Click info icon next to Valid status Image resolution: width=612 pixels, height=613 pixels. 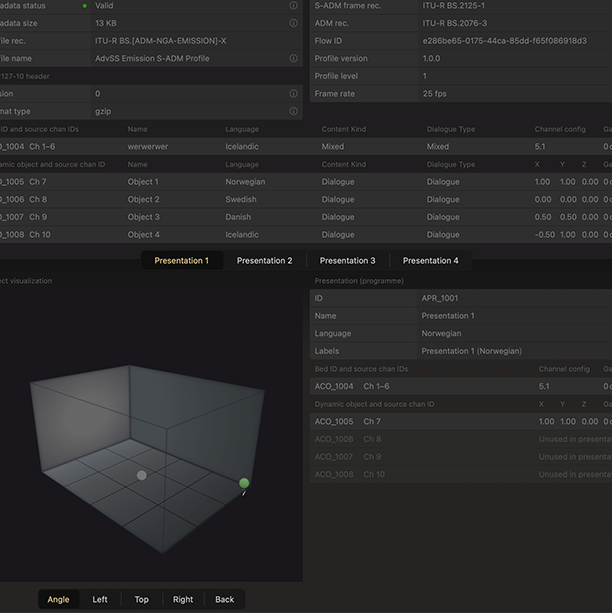click(294, 6)
